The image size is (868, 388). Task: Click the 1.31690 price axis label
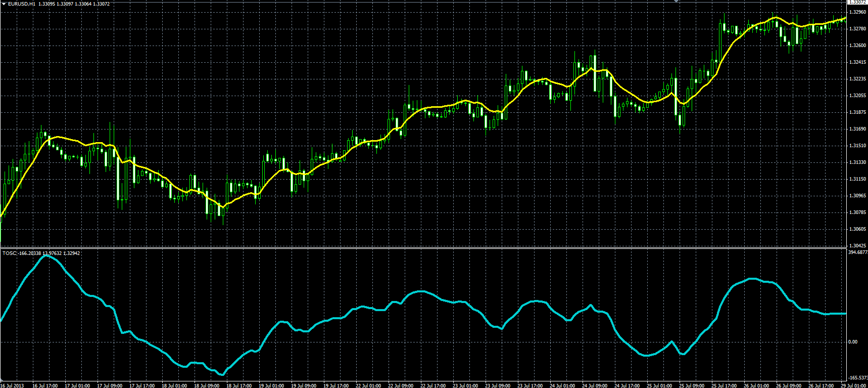[857, 129]
